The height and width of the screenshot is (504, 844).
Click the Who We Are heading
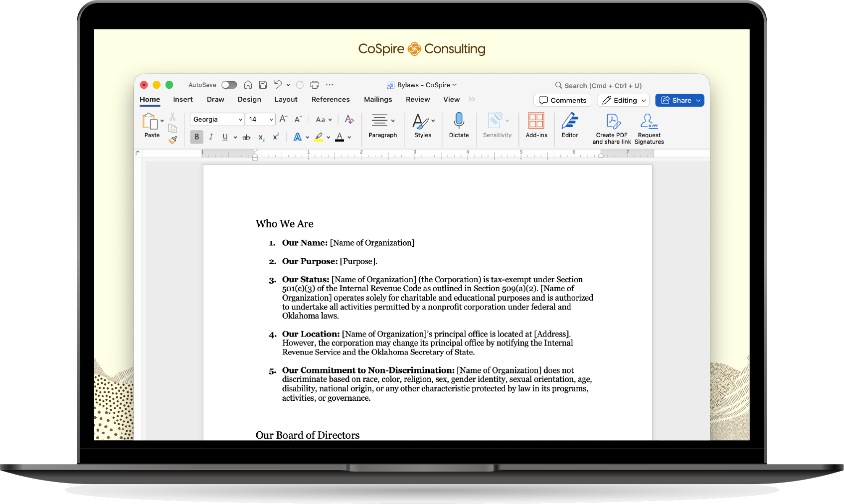pos(285,224)
